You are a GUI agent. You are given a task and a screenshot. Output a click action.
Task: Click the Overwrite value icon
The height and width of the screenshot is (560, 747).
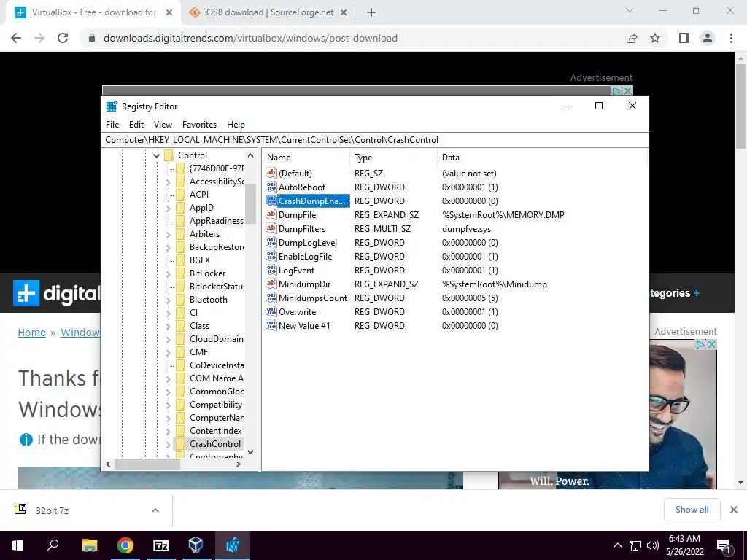coord(271,312)
